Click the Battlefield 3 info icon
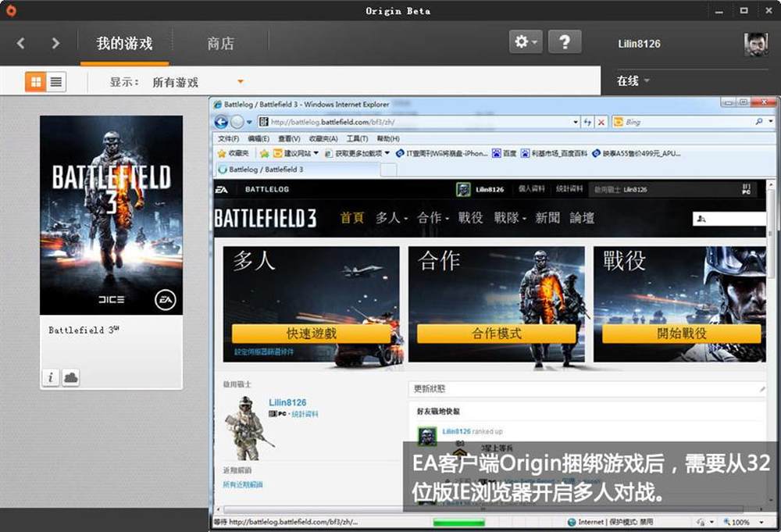781x532 pixels. coord(50,377)
